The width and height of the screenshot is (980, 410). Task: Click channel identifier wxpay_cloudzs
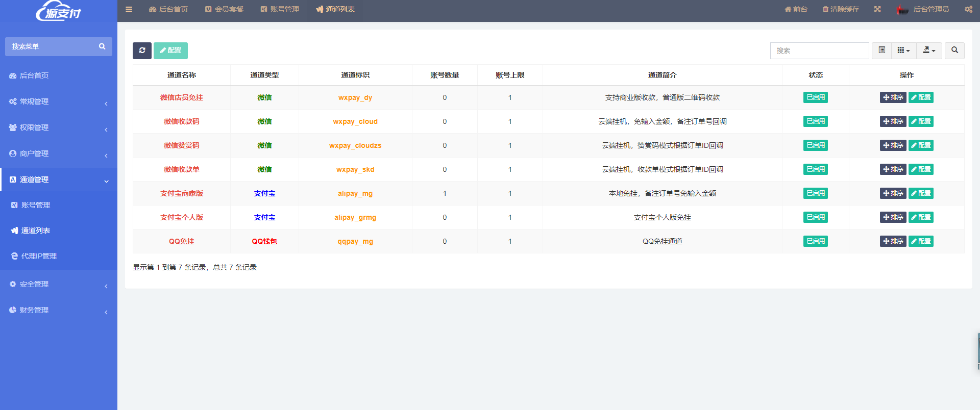pyautogui.click(x=355, y=145)
